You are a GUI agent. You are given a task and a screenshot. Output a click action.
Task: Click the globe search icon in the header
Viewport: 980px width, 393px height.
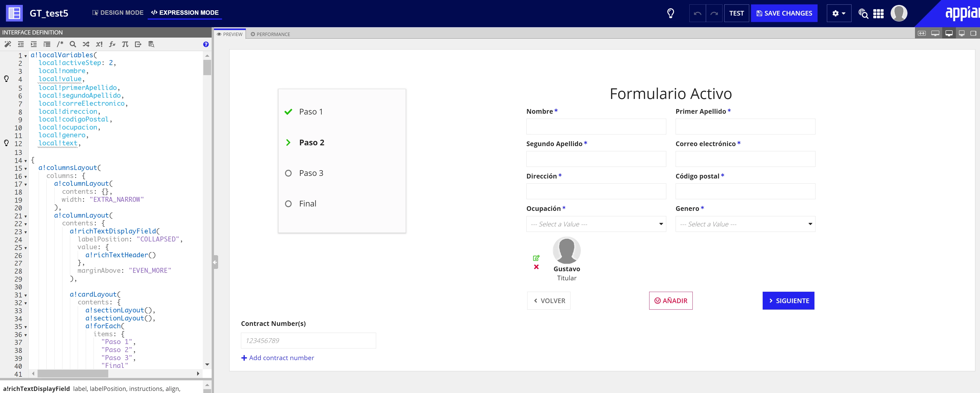pyautogui.click(x=863, y=13)
